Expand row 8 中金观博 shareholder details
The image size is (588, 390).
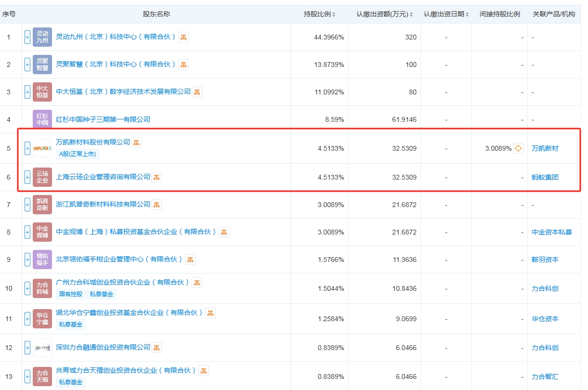click(27, 232)
